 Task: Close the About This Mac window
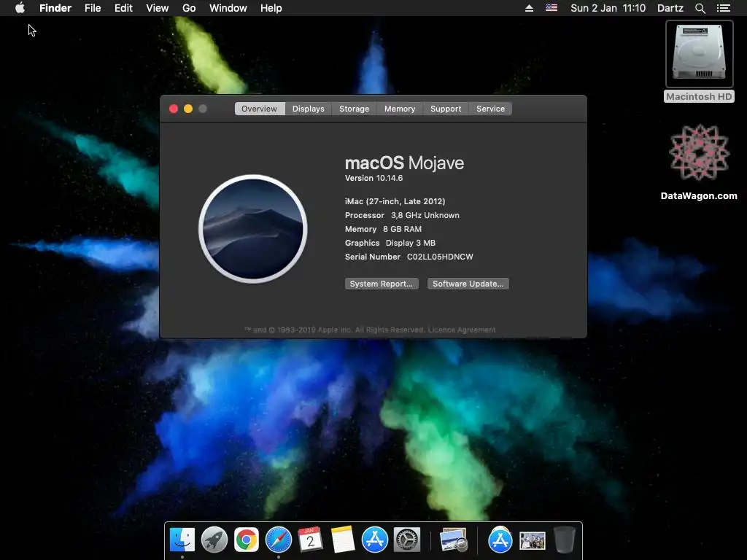pyautogui.click(x=174, y=109)
